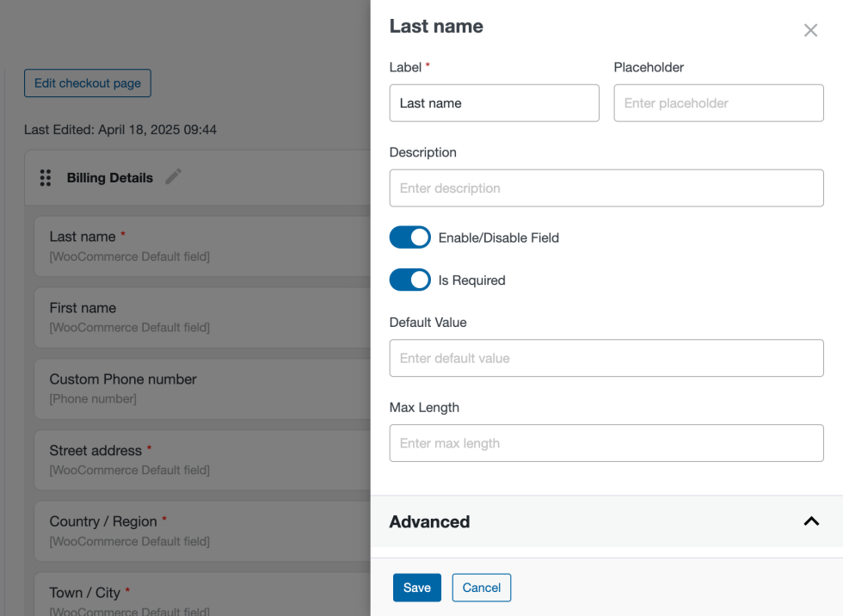The height and width of the screenshot is (616, 843).
Task: Click the pencil icon beside Billing Details
Action: click(x=174, y=177)
